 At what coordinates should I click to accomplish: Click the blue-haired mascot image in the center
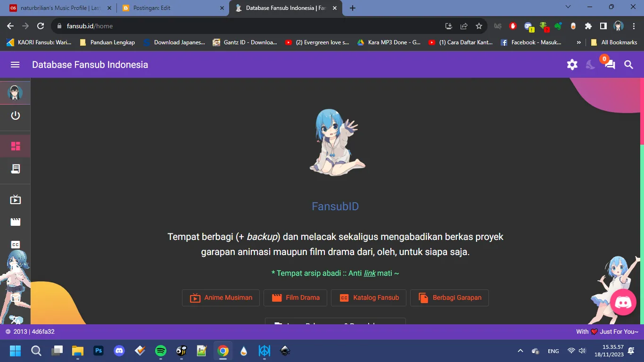(x=337, y=142)
